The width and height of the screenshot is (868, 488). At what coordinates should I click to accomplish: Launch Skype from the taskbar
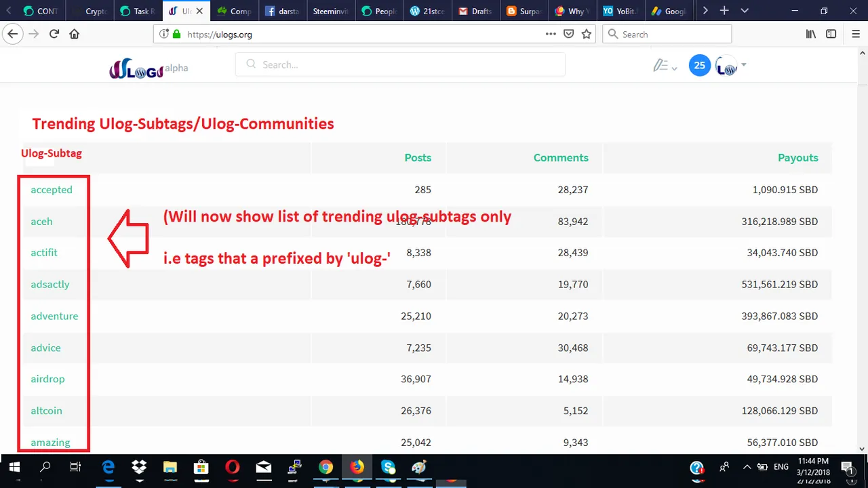(x=388, y=467)
